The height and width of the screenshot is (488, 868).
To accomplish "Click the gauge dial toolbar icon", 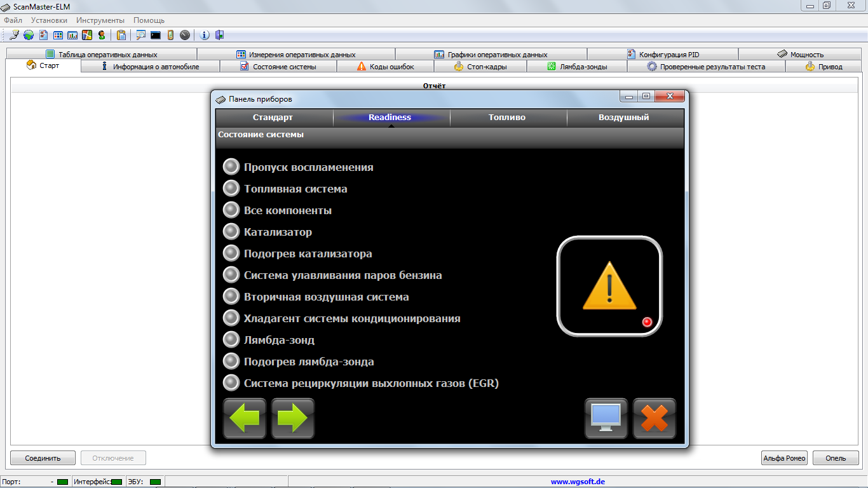I will pyautogui.click(x=185, y=35).
